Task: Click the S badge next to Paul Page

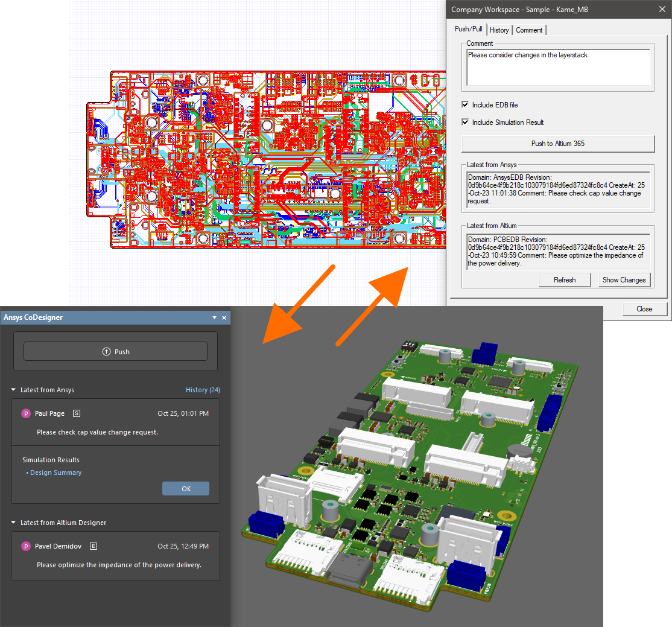Action: pos(77,413)
